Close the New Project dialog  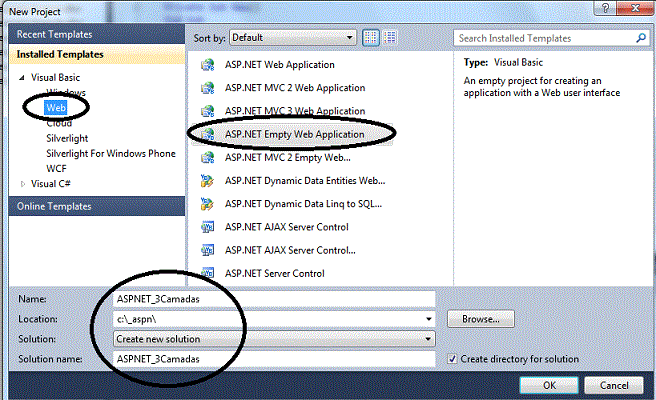635,8
